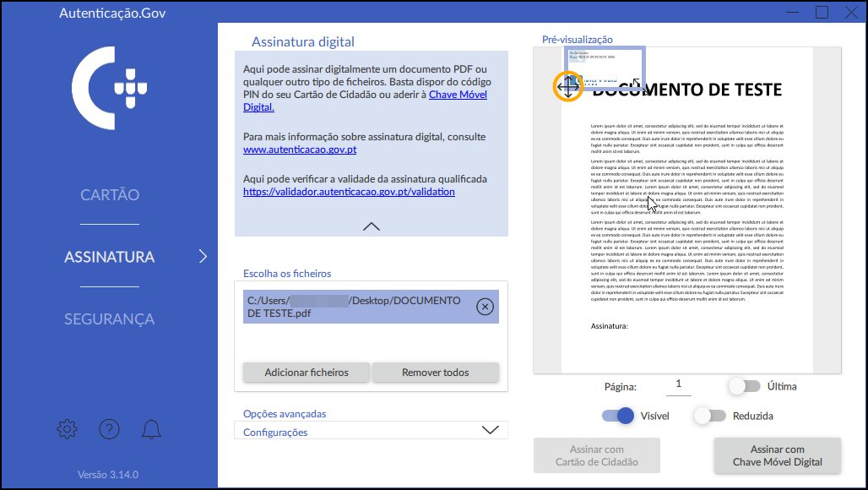Click the Pré-visualização label
Image resolution: width=868 pixels, height=490 pixels.
pyautogui.click(x=578, y=40)
